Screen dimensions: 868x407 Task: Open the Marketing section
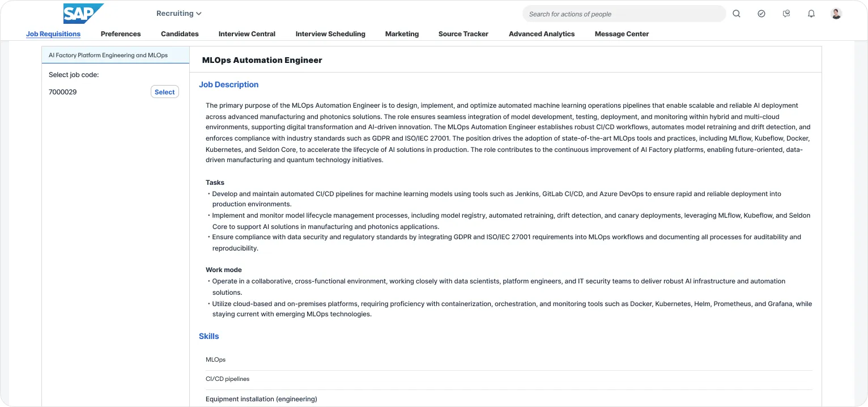coord(402,34)
